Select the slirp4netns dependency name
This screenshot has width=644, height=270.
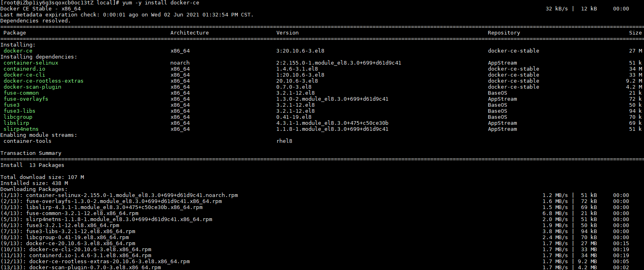pyautogui.click(x=21, y=129)
